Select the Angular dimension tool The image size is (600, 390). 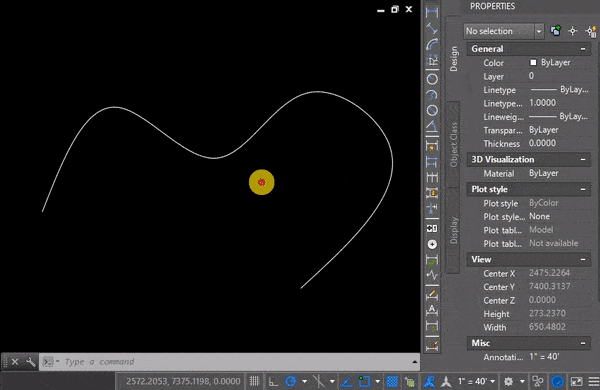pyautogui.click(x=432, y=126)
